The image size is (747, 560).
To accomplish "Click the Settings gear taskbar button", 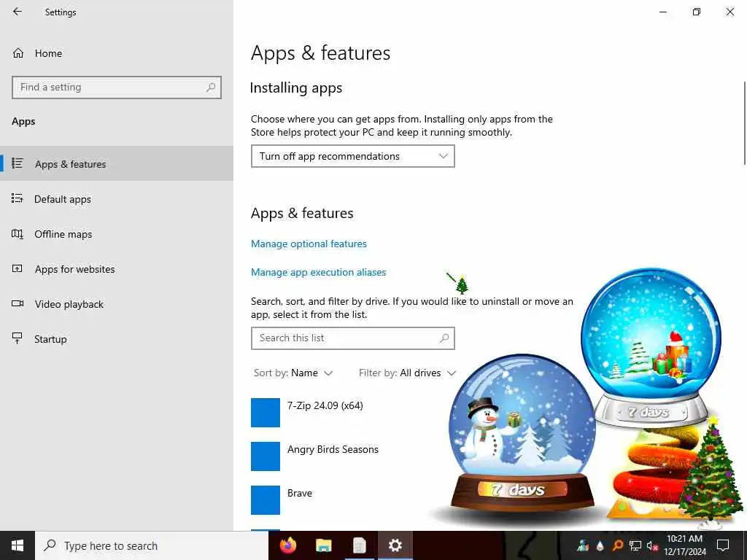I will click(395, 545).
